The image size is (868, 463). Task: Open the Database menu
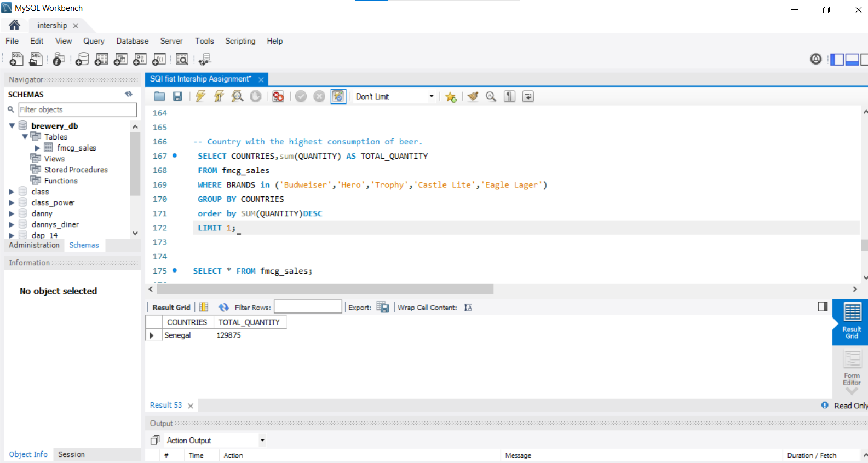point(132,41)
